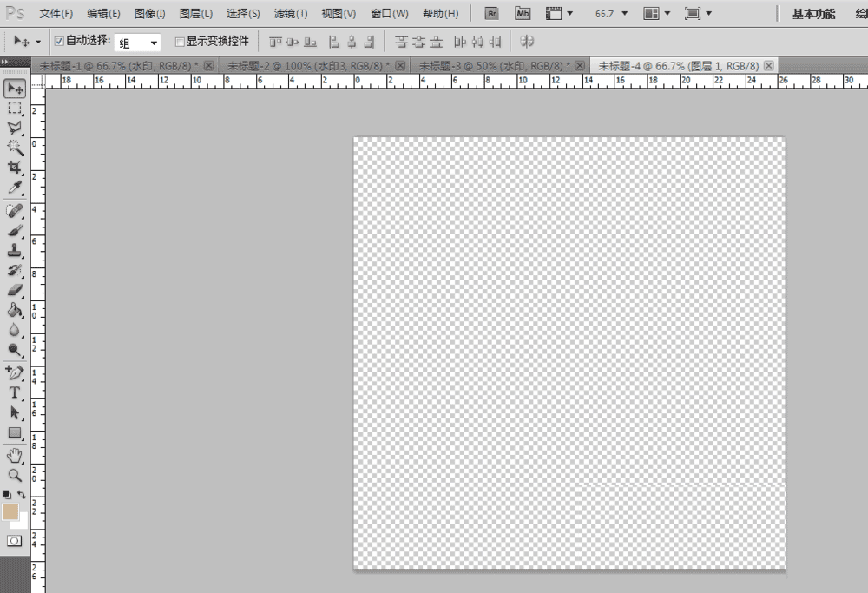Open Mini Bridge with the Mb icon
868x593 pixels.
(x=523, y=14)
